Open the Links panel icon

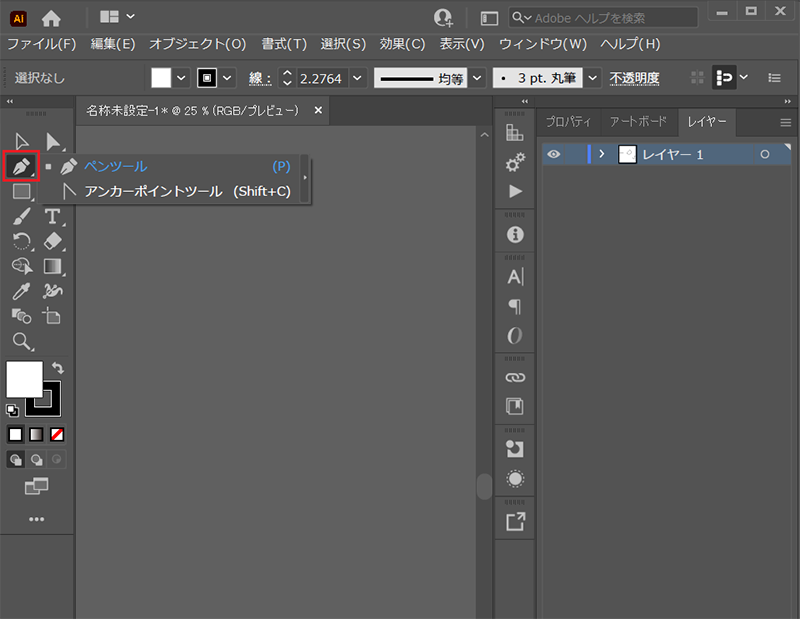[515, 378]
